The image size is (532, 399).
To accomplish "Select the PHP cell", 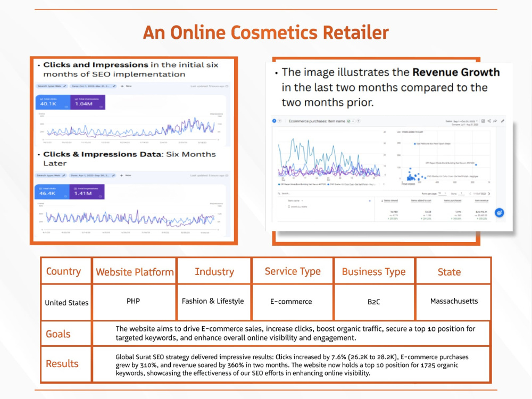I will [x=134, y=301].
